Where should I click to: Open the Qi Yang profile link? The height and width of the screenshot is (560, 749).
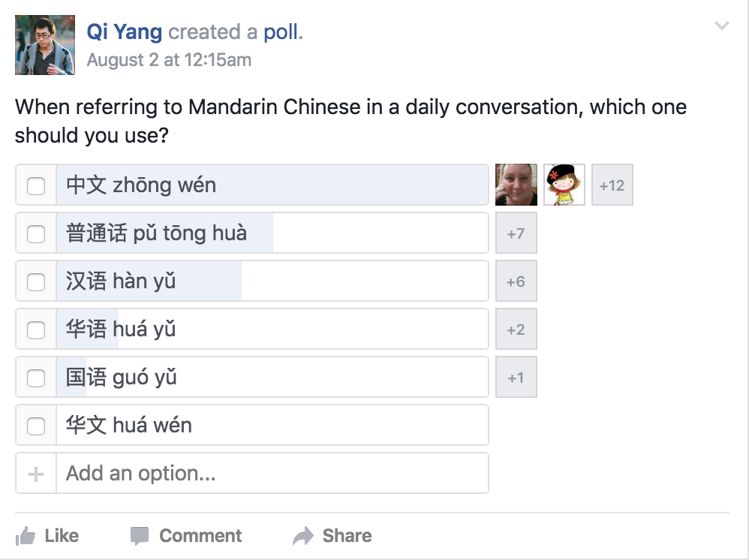pyautogui.click(x=124, y=32)
